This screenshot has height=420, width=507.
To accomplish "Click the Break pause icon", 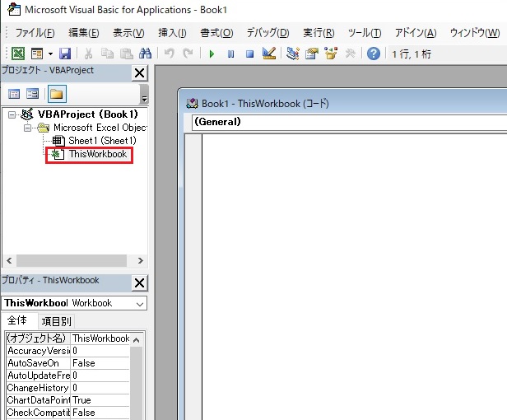I will point(230,54).
